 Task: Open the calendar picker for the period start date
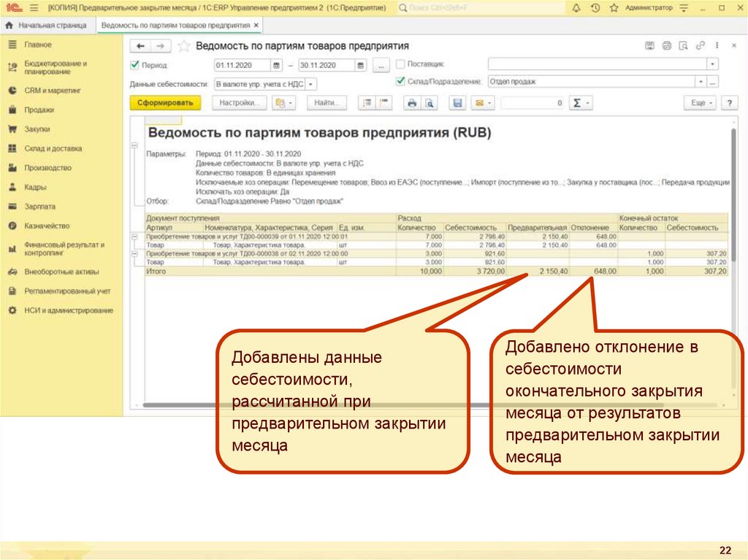pyautogui.click(x=276, y=65)
